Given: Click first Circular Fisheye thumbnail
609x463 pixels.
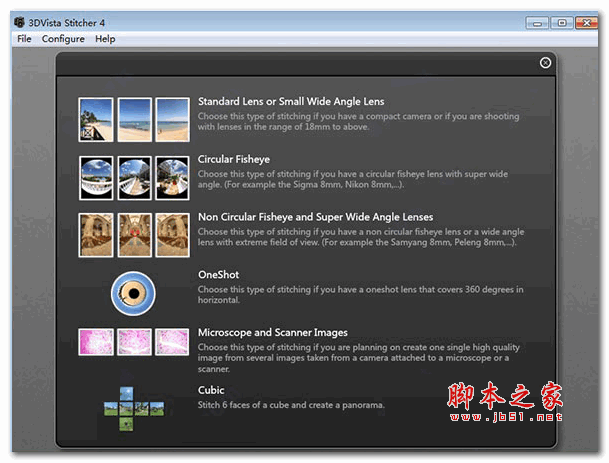Looking at the screenshot, I should pos(96,178).
